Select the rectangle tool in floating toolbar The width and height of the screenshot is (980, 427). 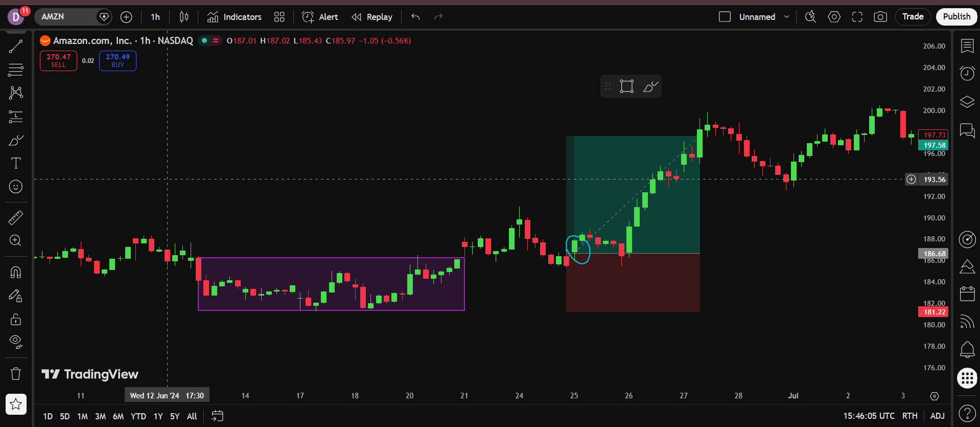coord(627,86)
